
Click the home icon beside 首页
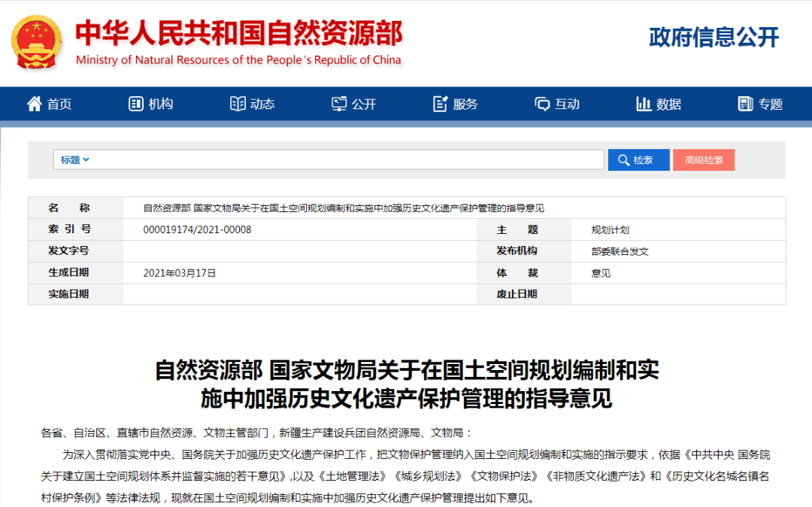[x=34, y=104]
